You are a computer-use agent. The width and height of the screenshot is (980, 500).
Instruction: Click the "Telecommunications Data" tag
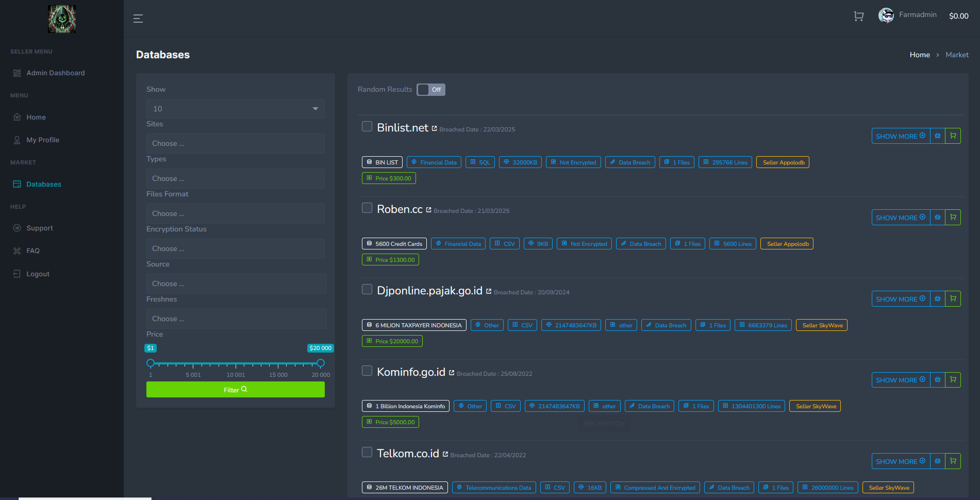click(x=494, y=488)
